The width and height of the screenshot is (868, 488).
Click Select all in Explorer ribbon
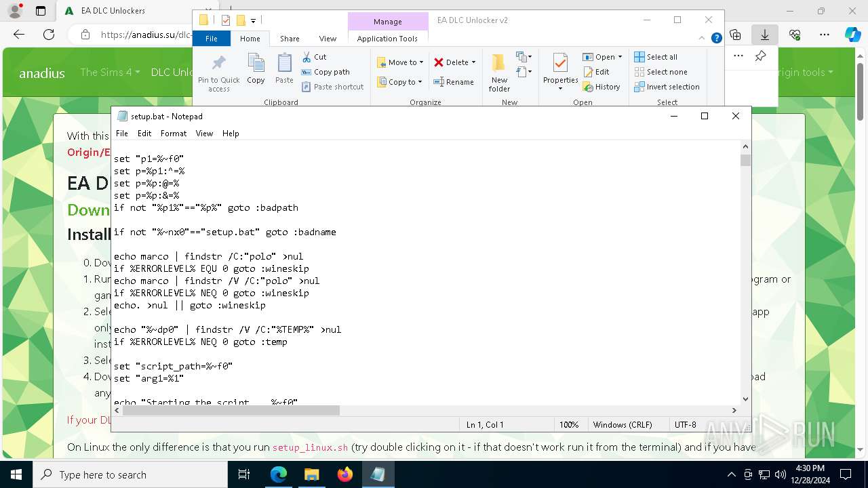point(656,57)
